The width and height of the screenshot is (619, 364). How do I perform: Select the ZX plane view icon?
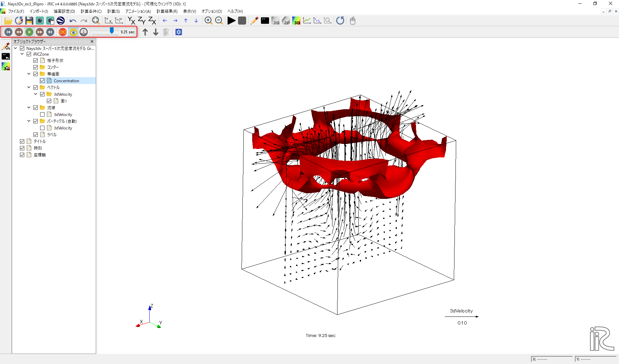(152, 21)
